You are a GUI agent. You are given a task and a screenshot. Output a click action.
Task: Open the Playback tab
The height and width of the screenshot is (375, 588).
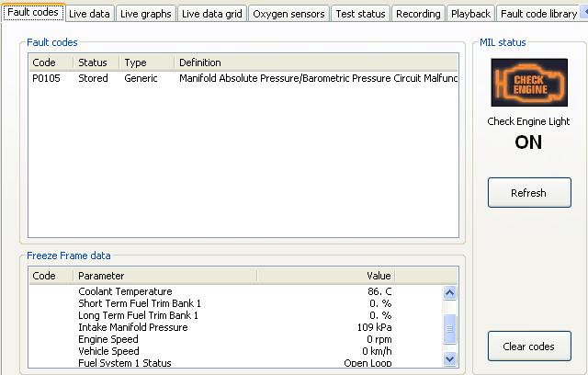pyautogui.click(x=470, y=14)
